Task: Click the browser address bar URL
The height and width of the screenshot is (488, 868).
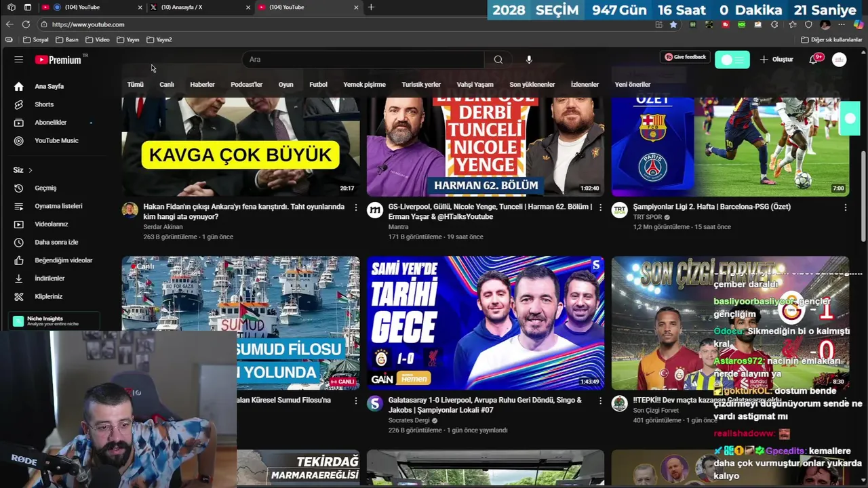Action: [x=88, y=24]
